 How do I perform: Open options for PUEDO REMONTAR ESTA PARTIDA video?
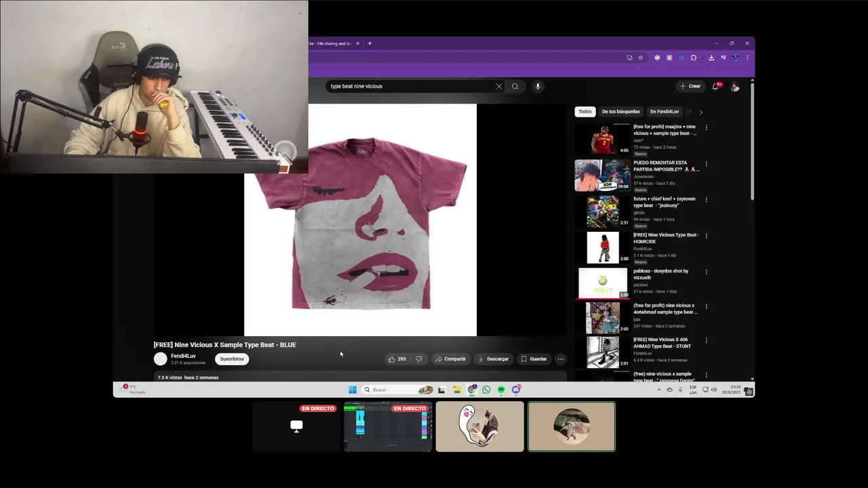coord(706,164)
